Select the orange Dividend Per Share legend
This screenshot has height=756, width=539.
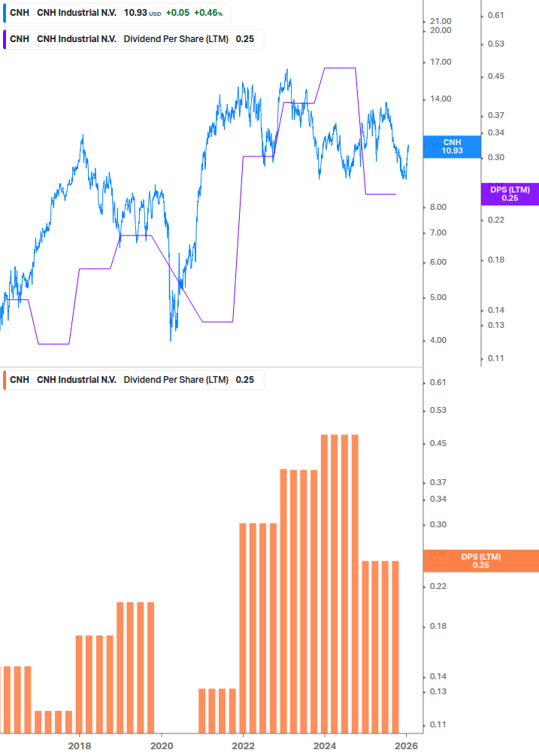tap(133, 380)
